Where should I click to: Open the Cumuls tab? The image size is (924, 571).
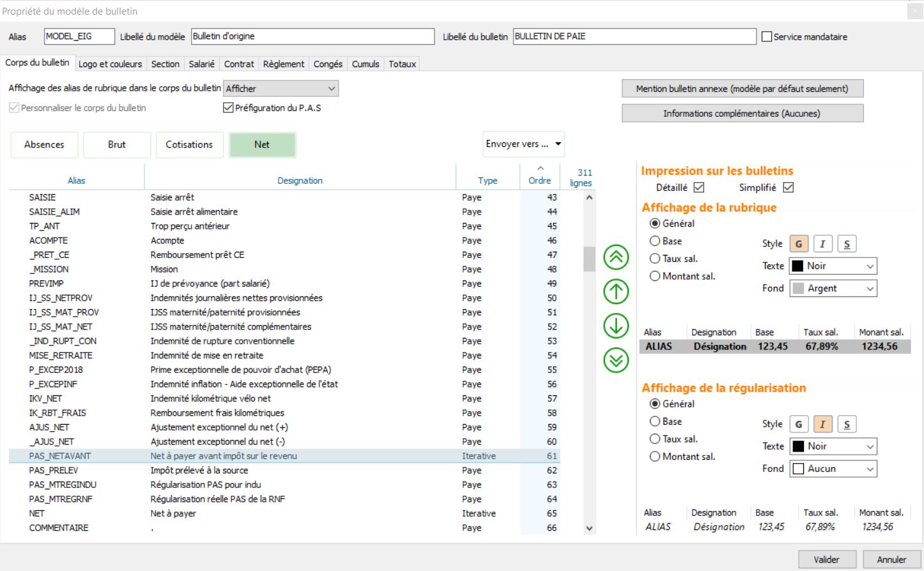[x=366, y=64]
